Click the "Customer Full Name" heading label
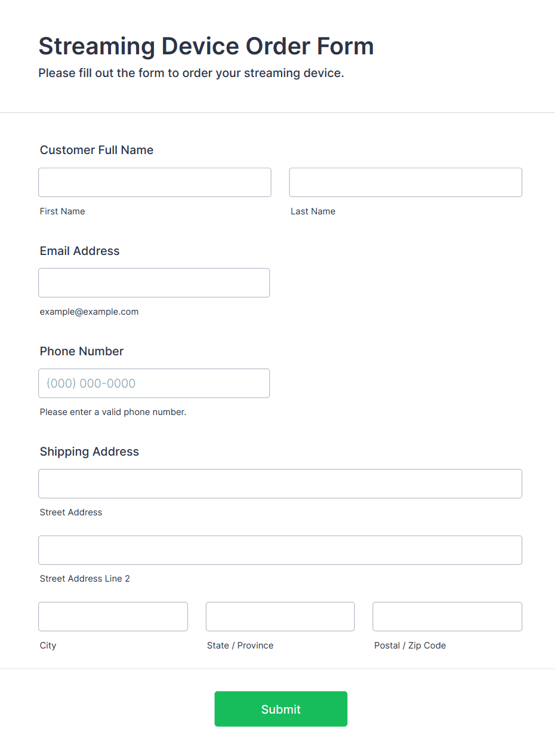 [x=97, y=150]
